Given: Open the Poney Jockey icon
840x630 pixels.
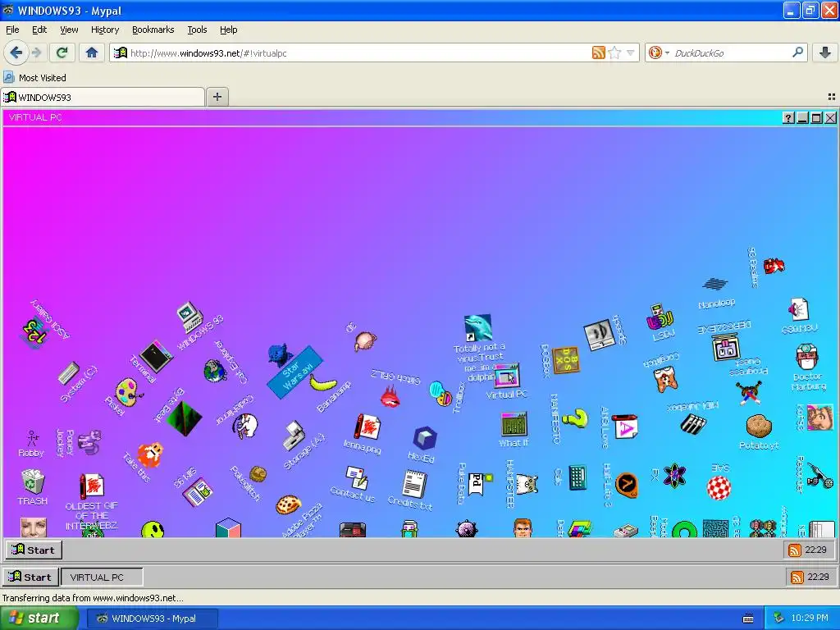Looking at the screenshot, I should pyautogui.click(x=89, y=442).
